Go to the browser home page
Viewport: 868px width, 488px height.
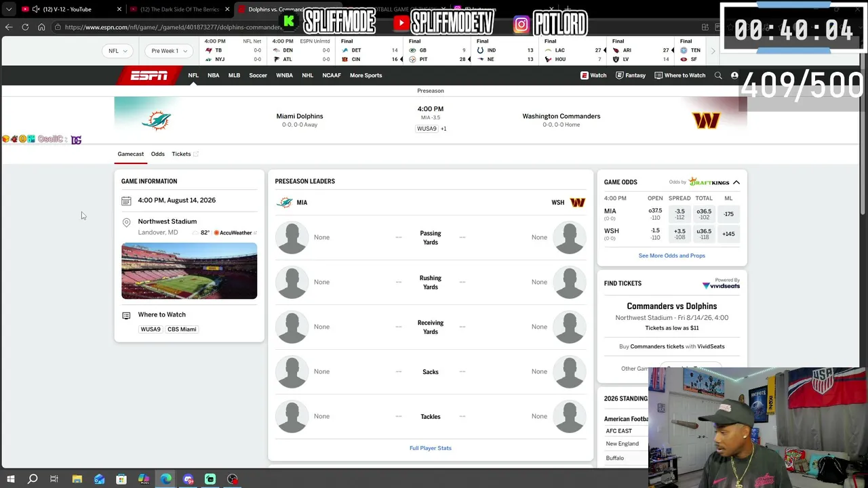(41, 27)
